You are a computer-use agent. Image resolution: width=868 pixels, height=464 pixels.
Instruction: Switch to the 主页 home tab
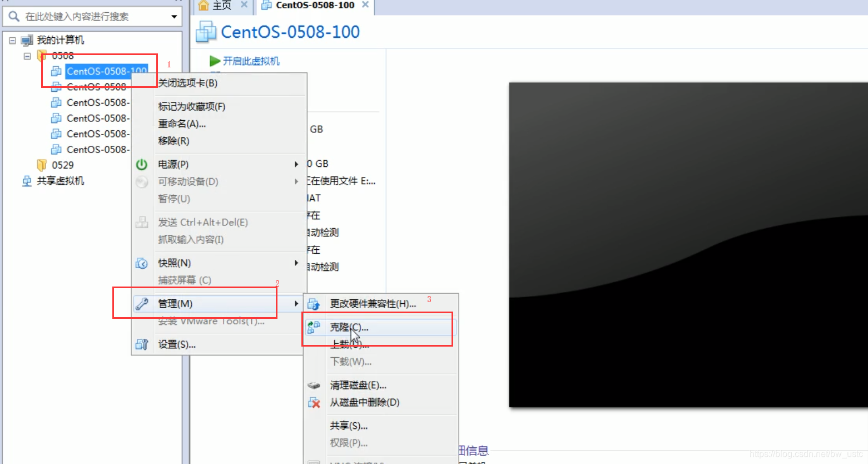pos(222,6)
